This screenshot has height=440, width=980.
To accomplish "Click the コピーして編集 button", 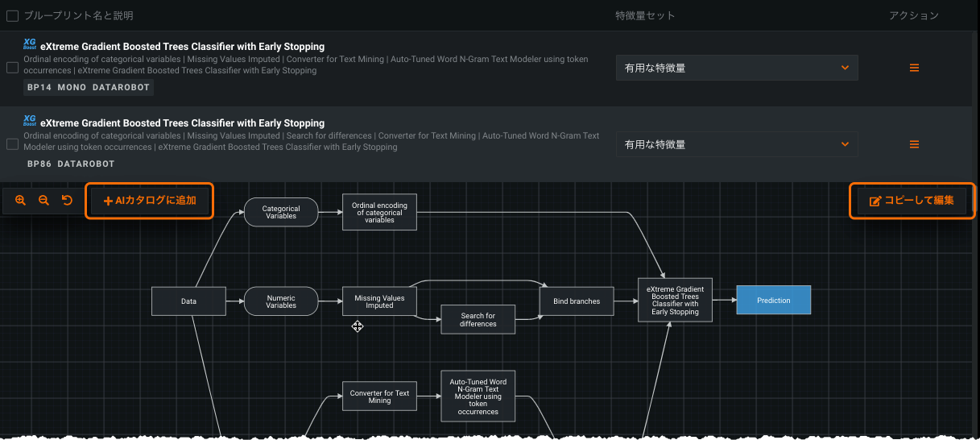I will click(x=912, y=201).
